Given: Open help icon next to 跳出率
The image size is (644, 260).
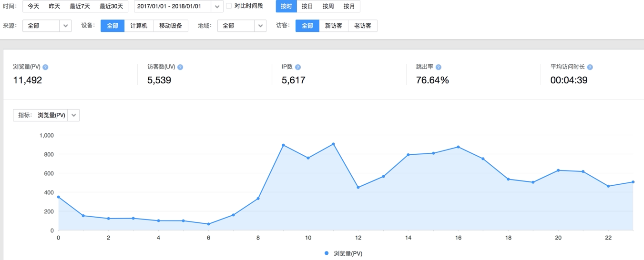Looking at the screenshot, I should coord(439,67).
